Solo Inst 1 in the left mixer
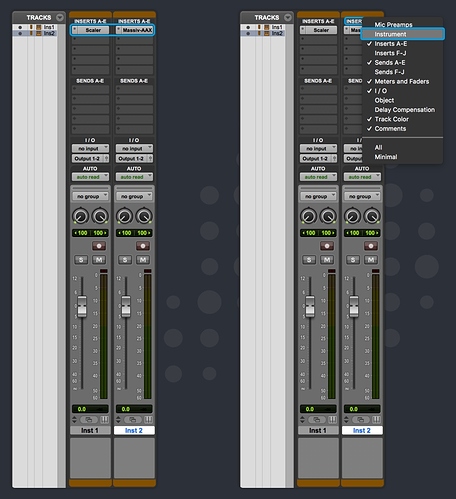 click(81, 260)
